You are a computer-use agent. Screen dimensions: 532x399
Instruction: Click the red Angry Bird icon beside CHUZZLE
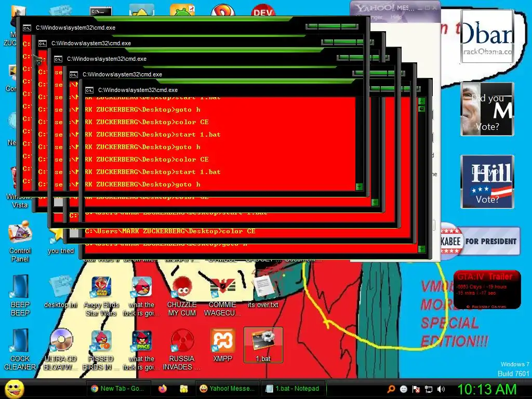tap(141, 296)
